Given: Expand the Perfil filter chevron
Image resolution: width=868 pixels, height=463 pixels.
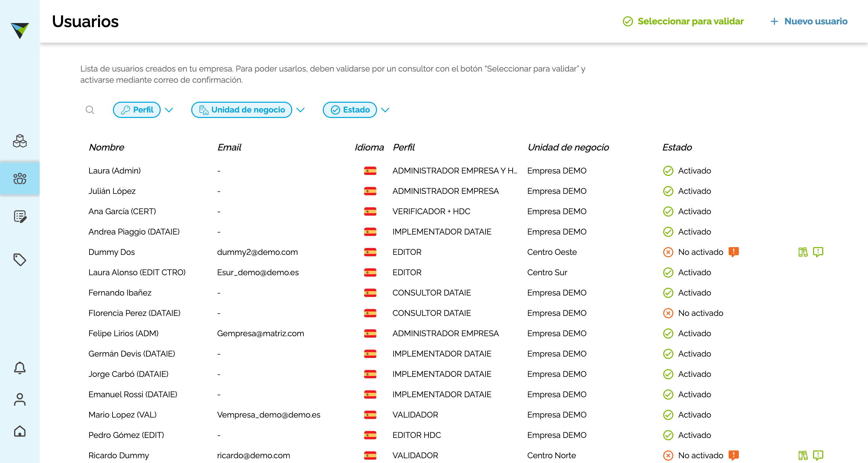Looking at the screenshot, I should [x=169, y=110].
